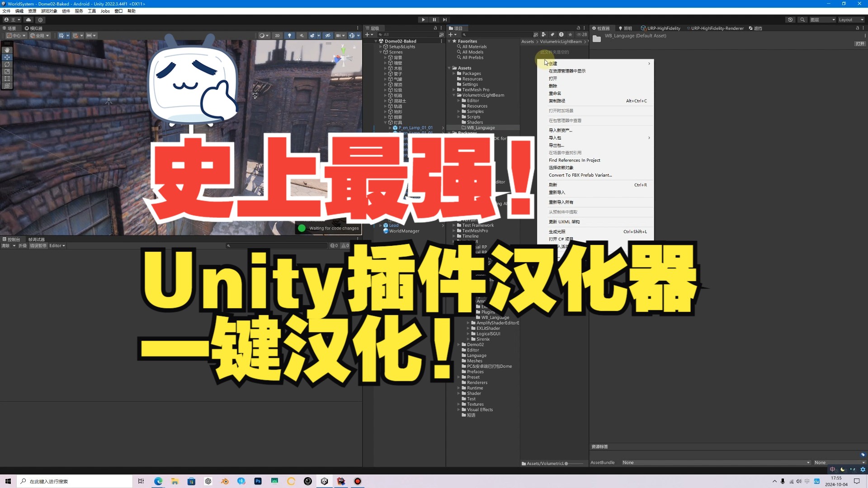Click the 清除 button in console
The height and width of the screenshot is (488, 868).
pyautogui.click(x=6, y=246)
